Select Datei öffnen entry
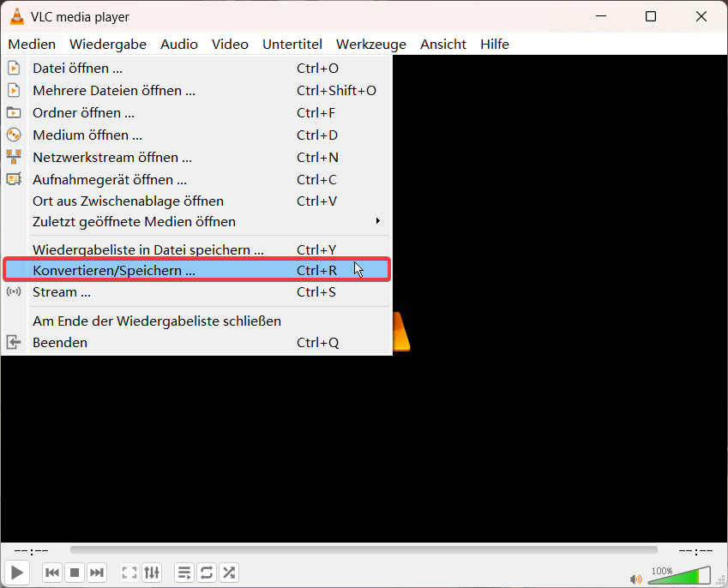728x588 pixels. point(198,69)
